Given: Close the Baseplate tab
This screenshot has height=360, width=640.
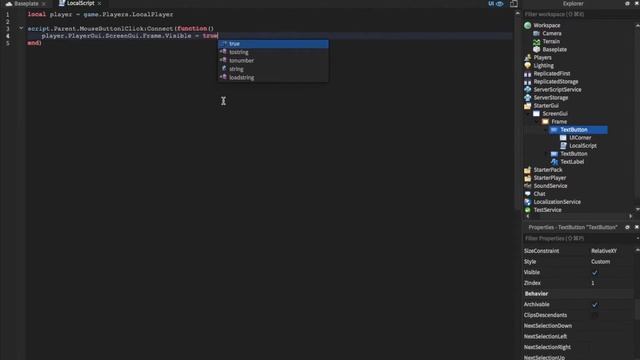Looking at the screenshot, I should click(x=44, y=4).
